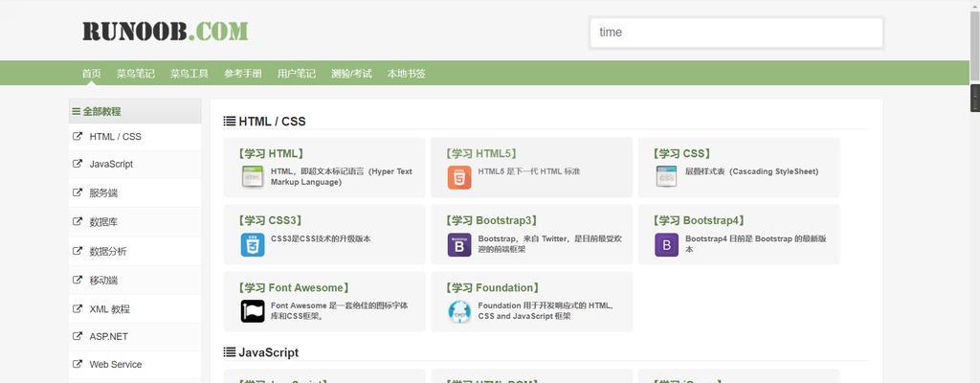
Task: Open the 【学习 Foundation】 tutorial link
Action: [491, 287]
